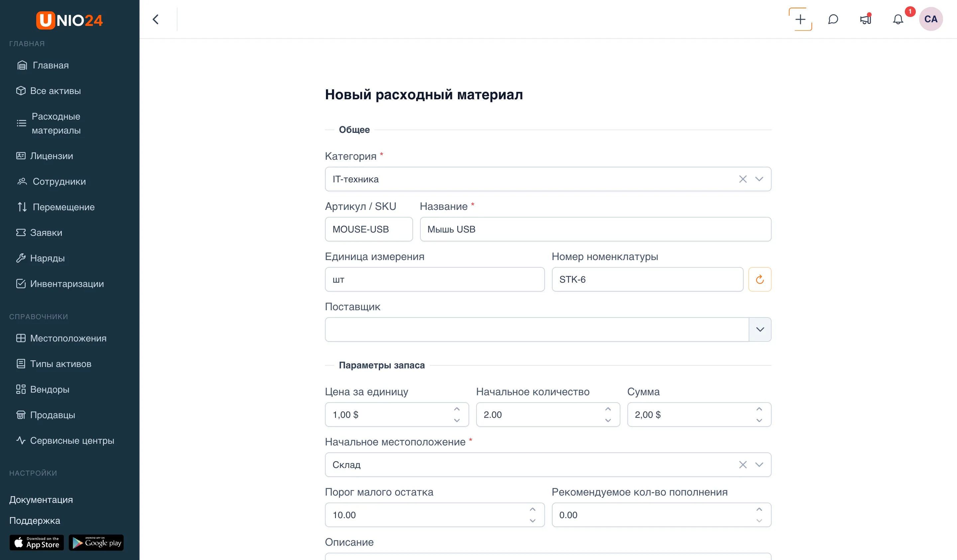957x560 pixels.
Task: Click the Google Play download badge
Action: (x=96, y=543)
